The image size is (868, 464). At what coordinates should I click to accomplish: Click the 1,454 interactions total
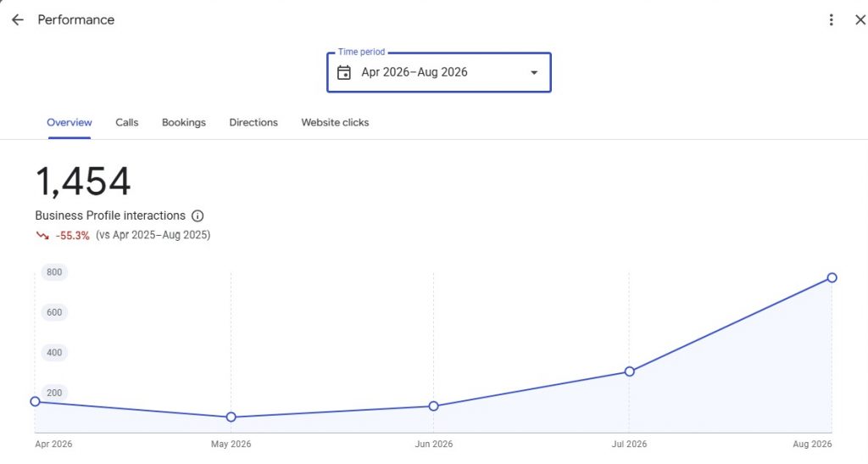pyautogui.click(x=83, y=182)
